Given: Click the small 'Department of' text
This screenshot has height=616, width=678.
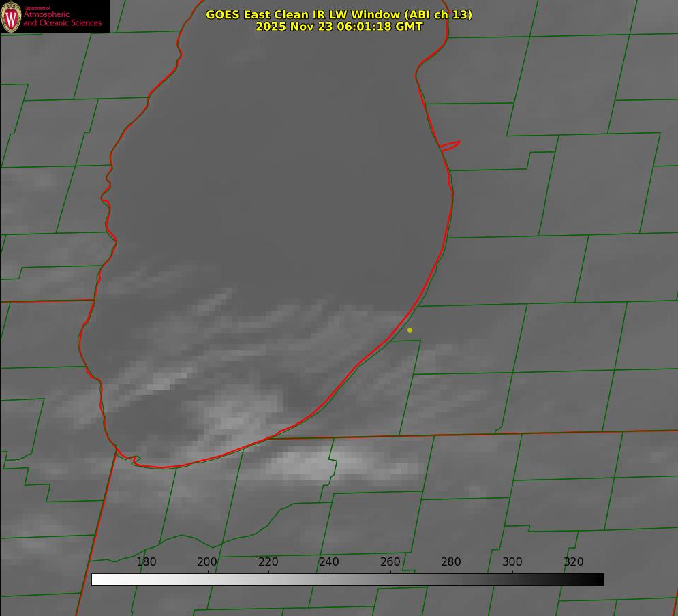Looking at the screenshot, I should coord(37,8).
